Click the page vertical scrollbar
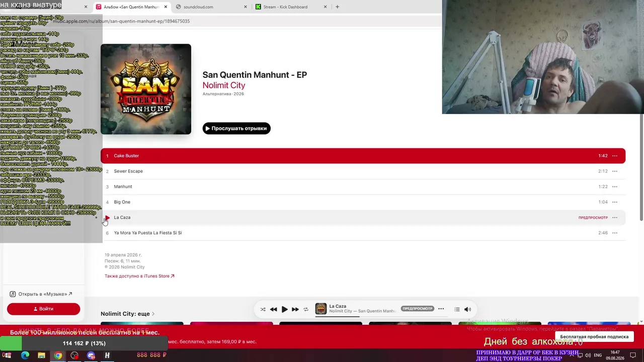 (x=641, y=166)
